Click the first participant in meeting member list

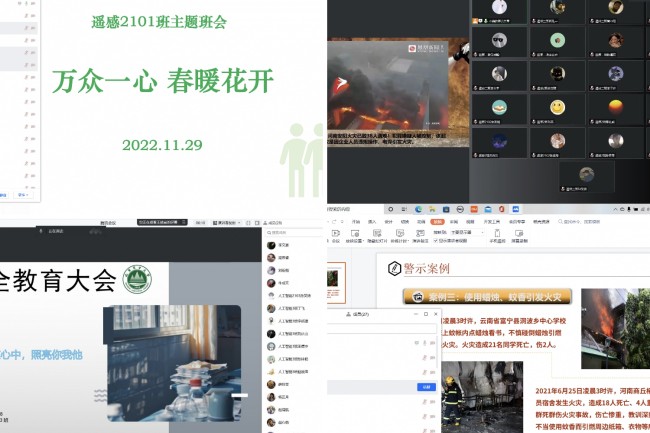(284, 245)
